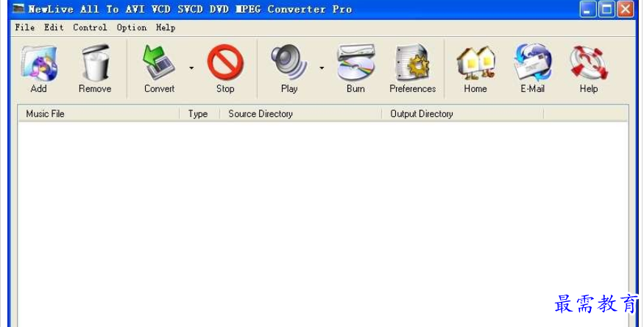The height and width of the screenshot is (327, 644).
Task: Click the Remove trash bin icon
Action: click(95, 63)
